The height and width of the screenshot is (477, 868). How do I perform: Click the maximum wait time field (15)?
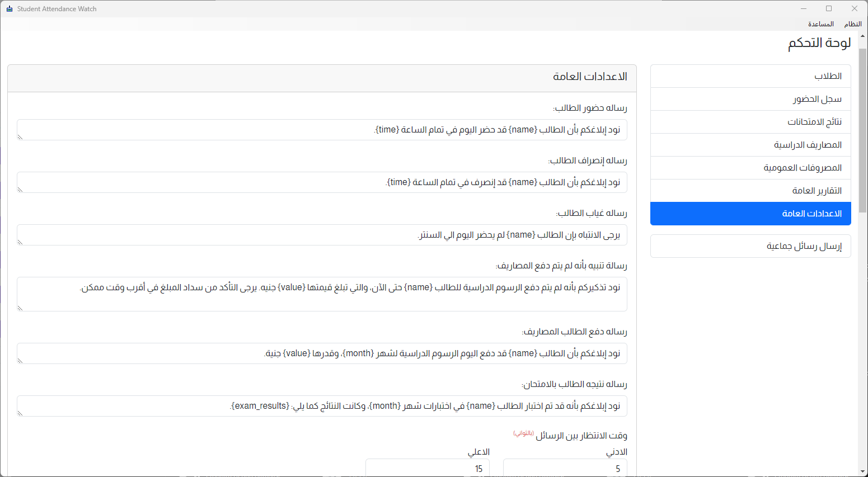[x=427, y=469]
